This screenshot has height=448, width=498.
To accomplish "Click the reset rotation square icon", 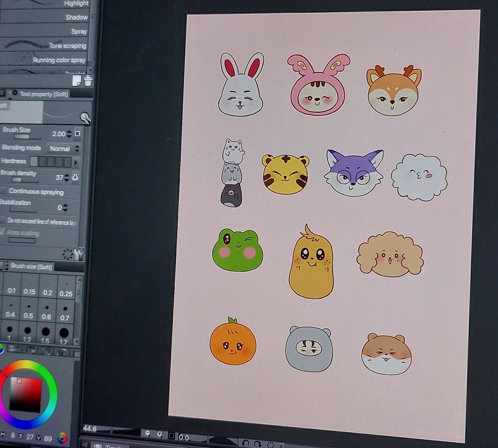I will [172, 436].
